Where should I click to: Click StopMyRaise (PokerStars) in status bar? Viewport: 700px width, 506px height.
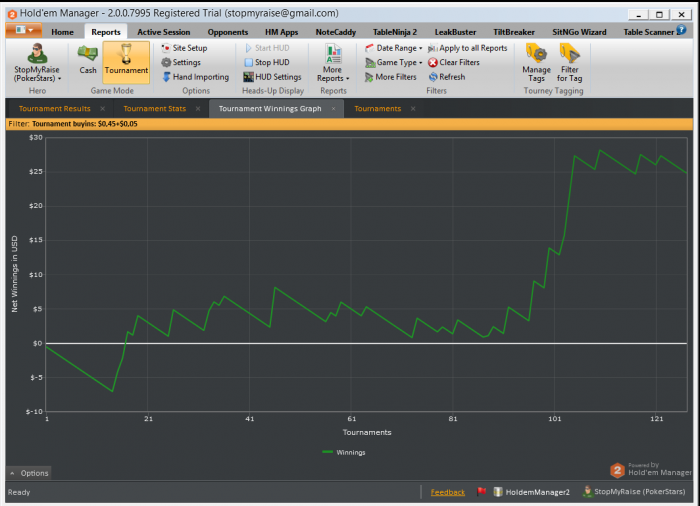point(634,492)
